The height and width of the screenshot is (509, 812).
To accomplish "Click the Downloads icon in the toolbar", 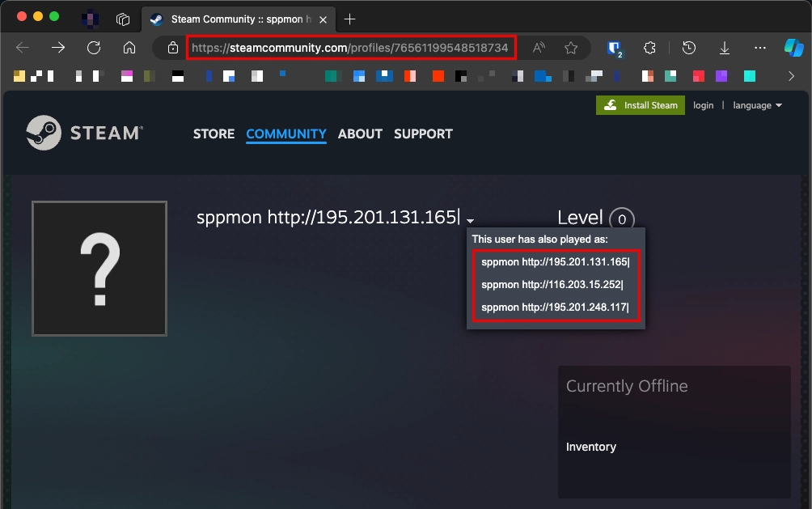I will tap(725, 48).
